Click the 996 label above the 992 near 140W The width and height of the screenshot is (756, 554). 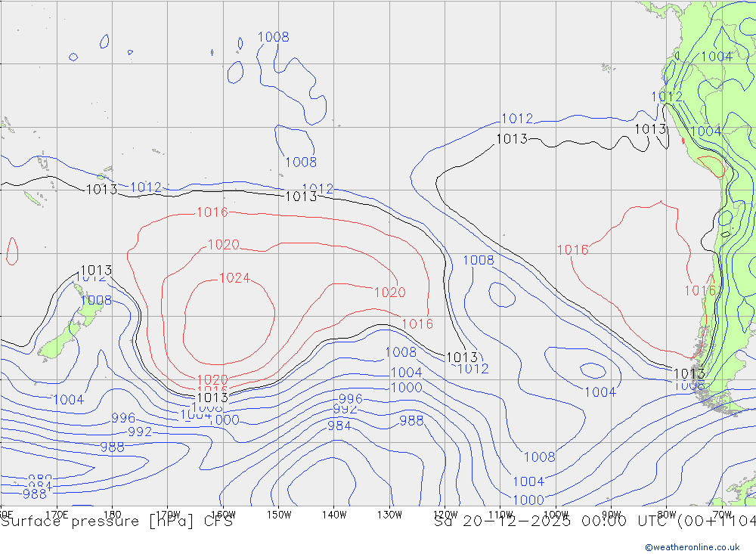click(x=351, y=399)
